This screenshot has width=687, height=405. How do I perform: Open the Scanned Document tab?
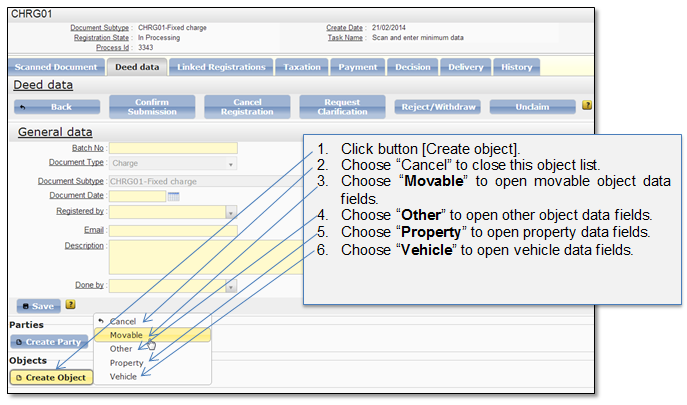[56, 67]
